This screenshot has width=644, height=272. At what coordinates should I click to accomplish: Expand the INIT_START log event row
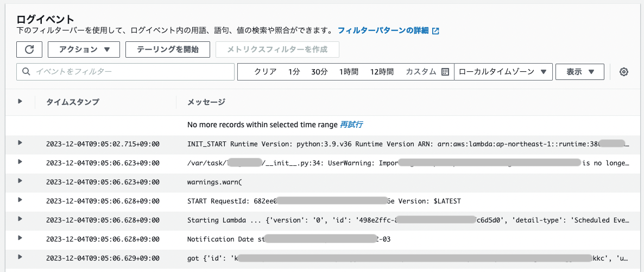pos(20,143)
